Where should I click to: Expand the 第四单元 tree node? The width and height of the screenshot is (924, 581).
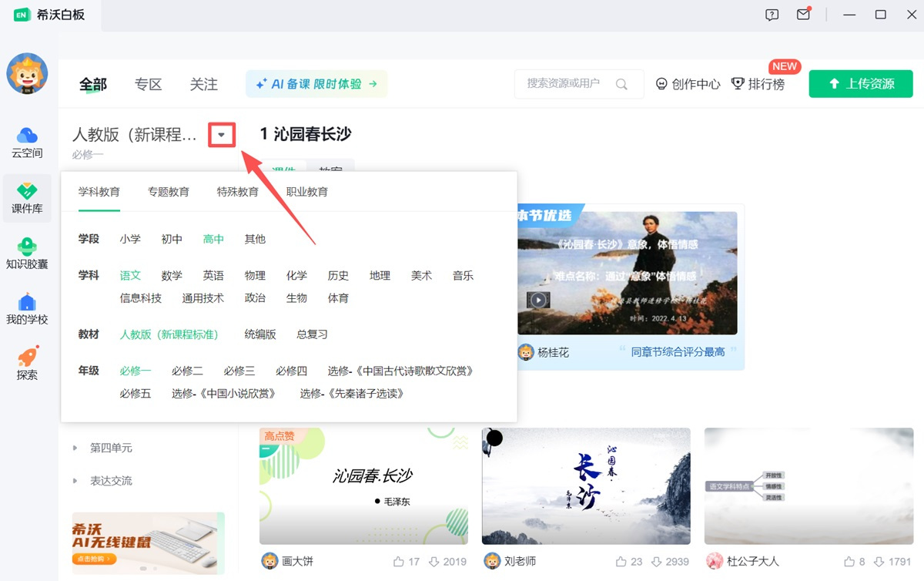pyautogui.click(x=75, y=448)
